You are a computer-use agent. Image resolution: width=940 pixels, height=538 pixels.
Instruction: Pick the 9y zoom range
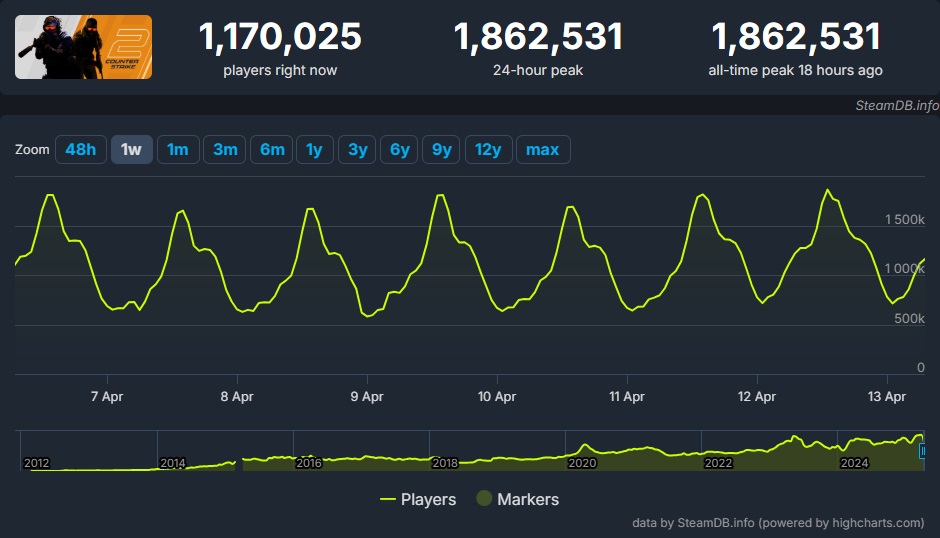click(x=441, y=150)
